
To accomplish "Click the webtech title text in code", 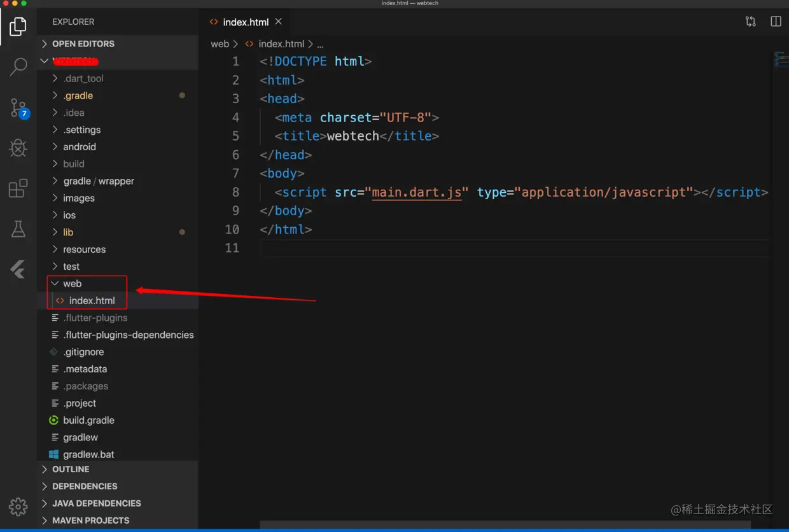I will (x=353, y=136).
